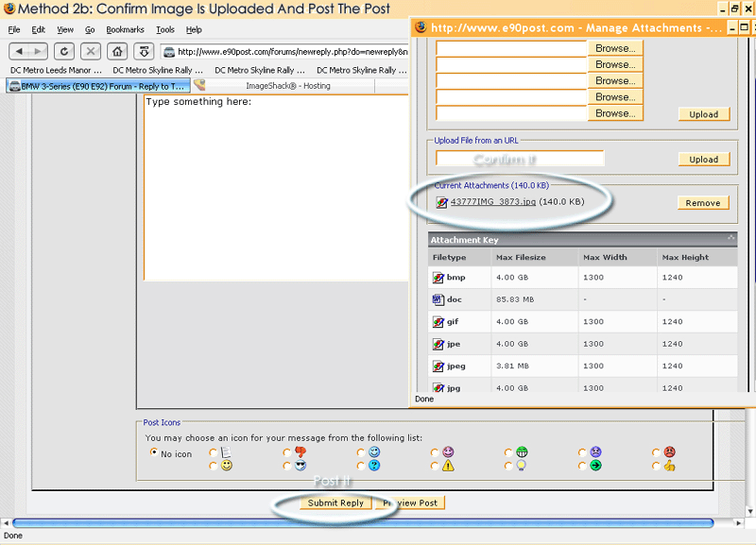The width and height of the screenshot is (756, 545).
Task: Click the yellow warning triangle post icon
Action: click(448, 466)
